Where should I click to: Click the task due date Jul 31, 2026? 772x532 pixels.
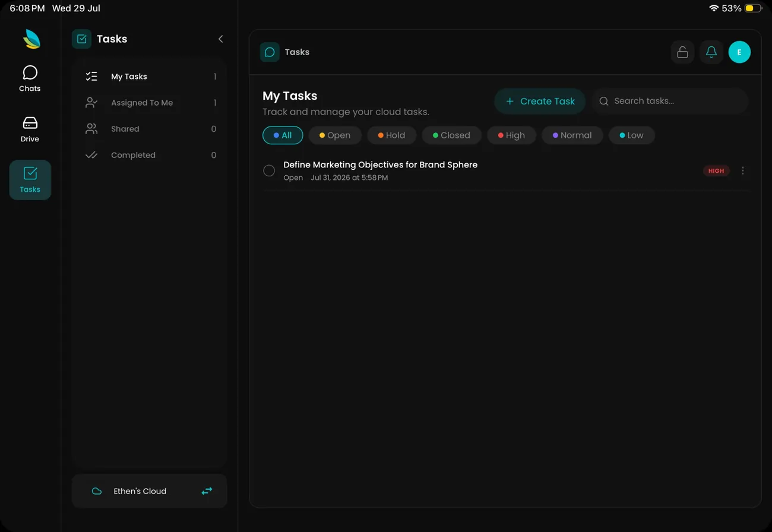pyautogui.click(x=349, y=178)
